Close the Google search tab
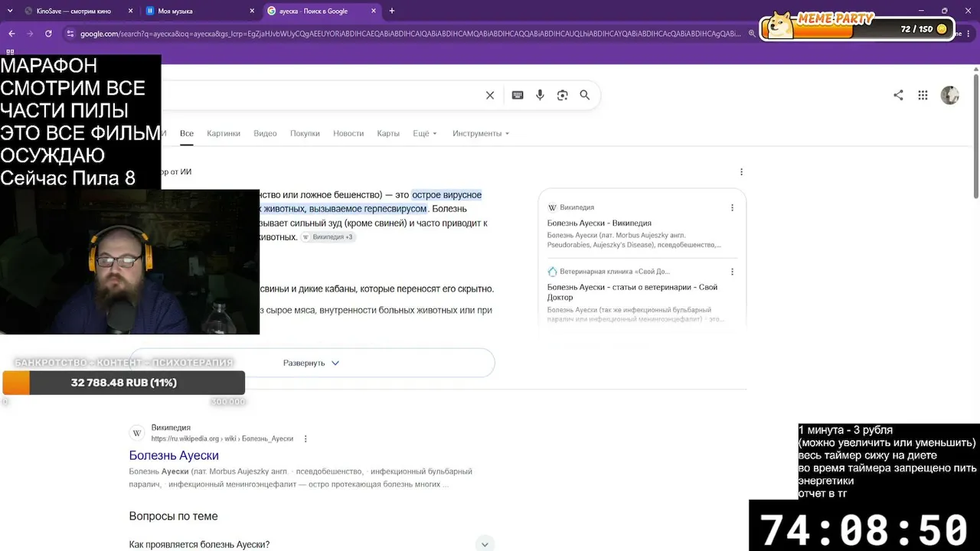 coord(374,11)
